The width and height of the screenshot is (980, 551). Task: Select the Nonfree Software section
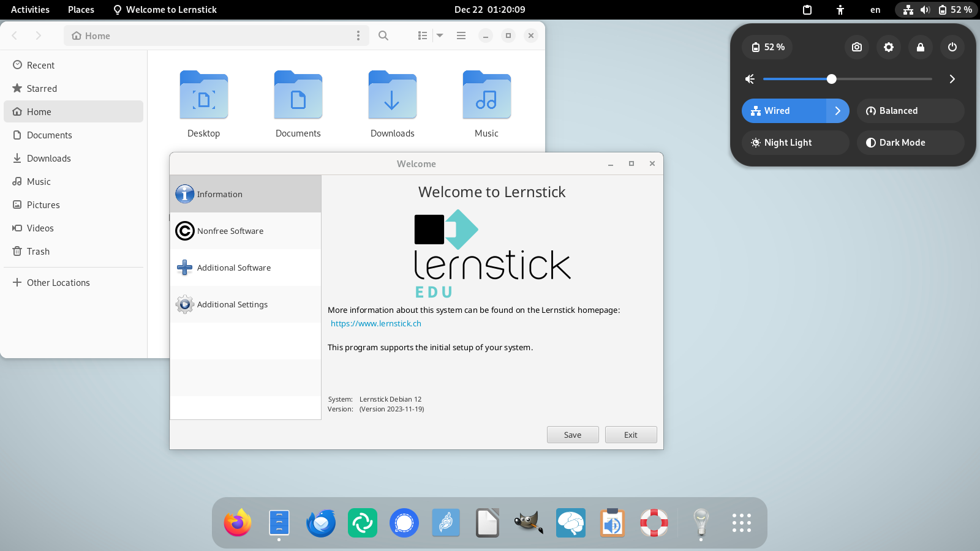pos(246,231)
